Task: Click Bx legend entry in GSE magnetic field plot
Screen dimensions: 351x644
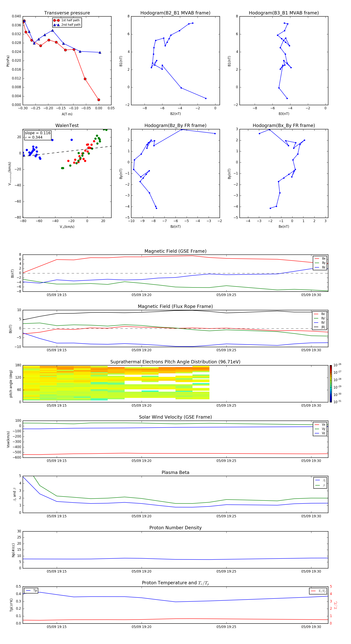Action: [320, 259]
